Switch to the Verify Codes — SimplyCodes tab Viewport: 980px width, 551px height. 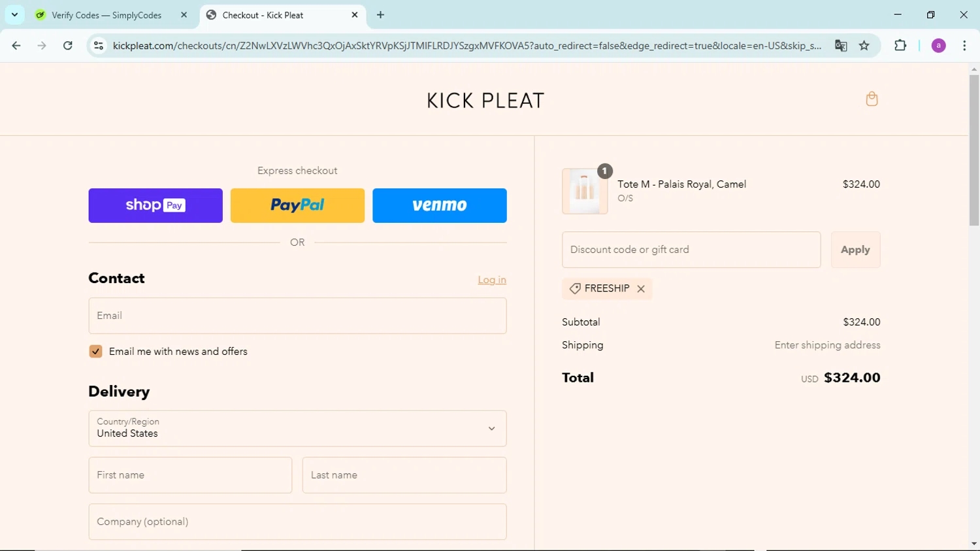pyautogui.click(x=106, y=15)
